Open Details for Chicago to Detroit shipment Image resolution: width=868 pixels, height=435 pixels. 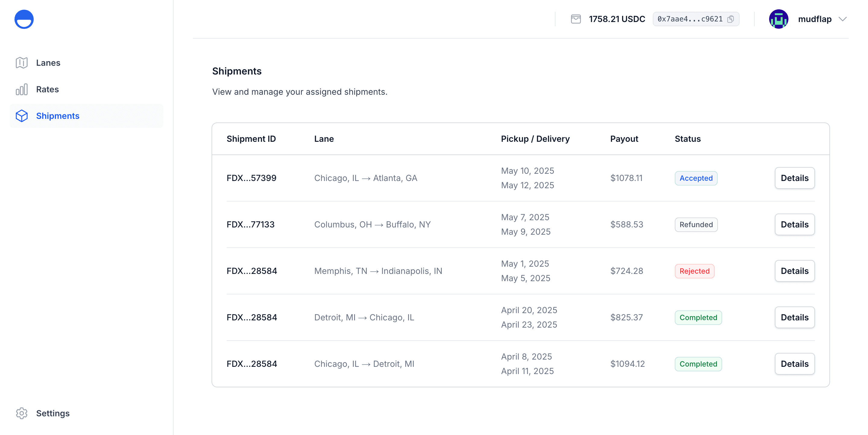point(794,364)
